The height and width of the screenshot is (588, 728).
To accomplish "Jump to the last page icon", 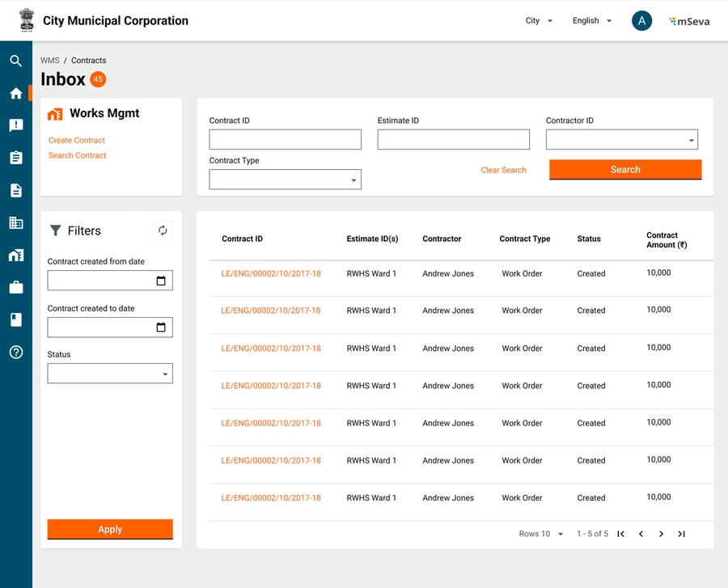I will [681, 534].
